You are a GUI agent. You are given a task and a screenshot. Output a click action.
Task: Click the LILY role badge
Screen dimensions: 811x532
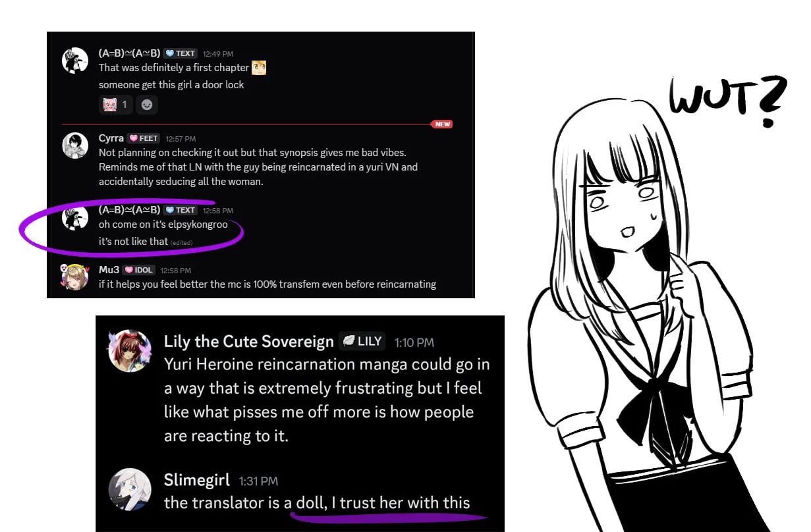[362, 341]
